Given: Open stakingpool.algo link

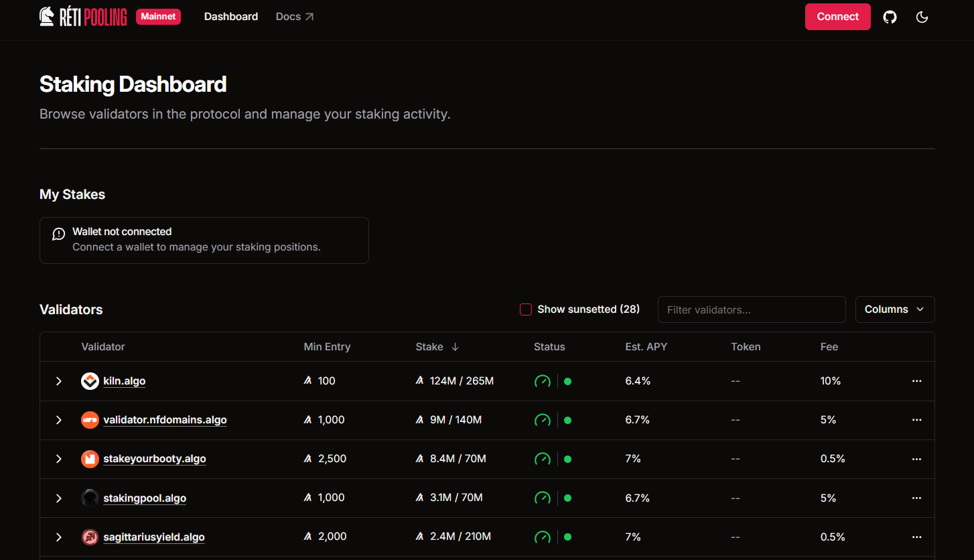Looking at the screenshot, I should tap(145, 498).
